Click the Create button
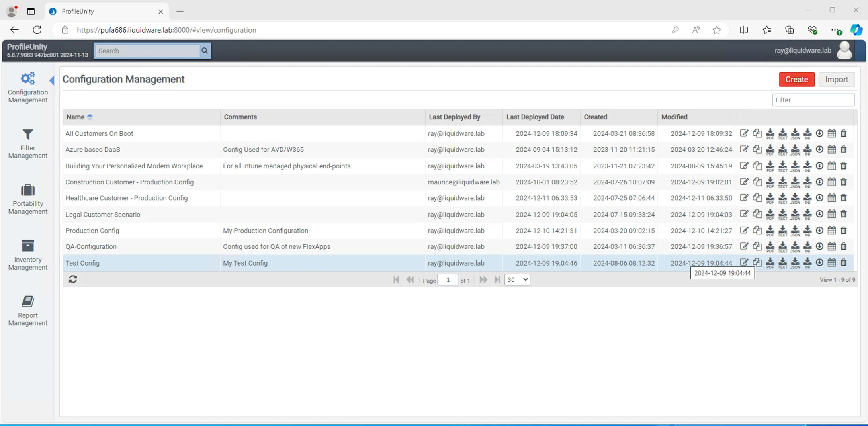 tap(796, 79)
